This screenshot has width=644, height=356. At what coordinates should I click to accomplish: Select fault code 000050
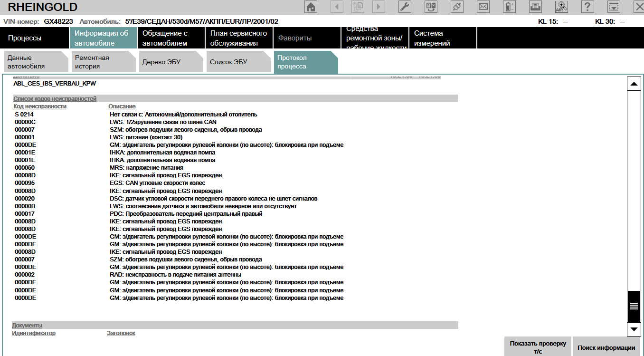tap(25, 168)
